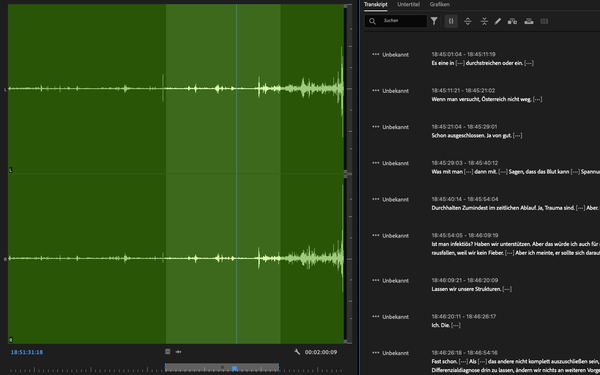Screen dimensions: 600x375
Task: Click Unbekannt speaker of segment 18:46:09:21
Action: (395, 281)
